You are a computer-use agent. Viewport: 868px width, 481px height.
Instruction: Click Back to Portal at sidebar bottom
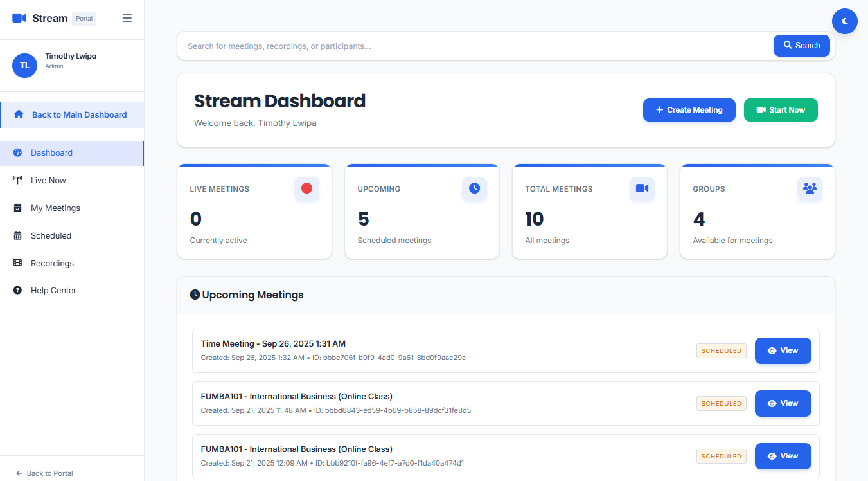point(44,473)
